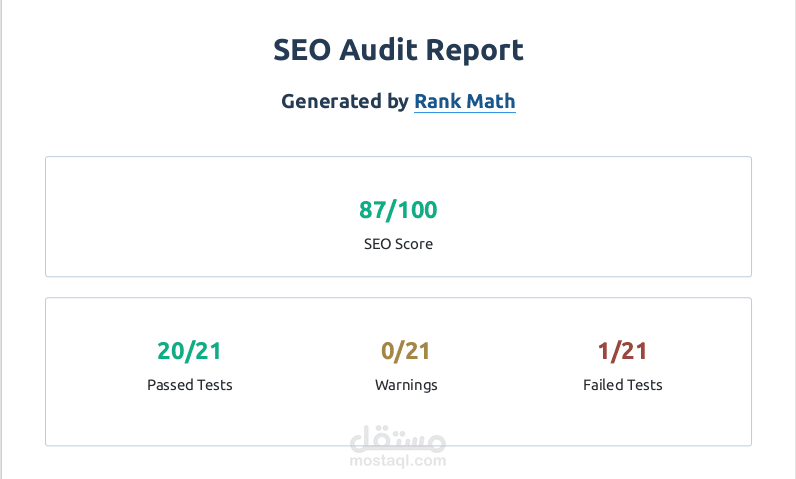Click the word 'Passed' under 20/21
This screenshot has width=796, height=479.
(x=170, y=385)
